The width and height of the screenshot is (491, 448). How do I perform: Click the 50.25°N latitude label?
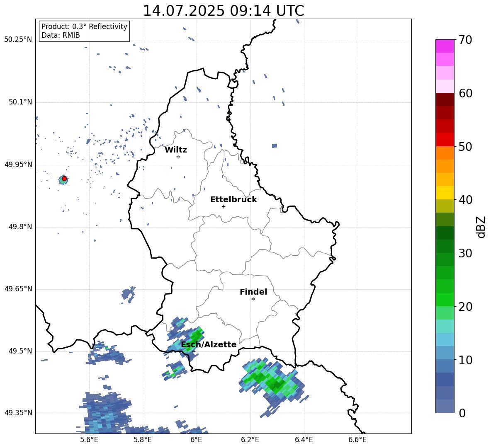[x=18, y=40]
